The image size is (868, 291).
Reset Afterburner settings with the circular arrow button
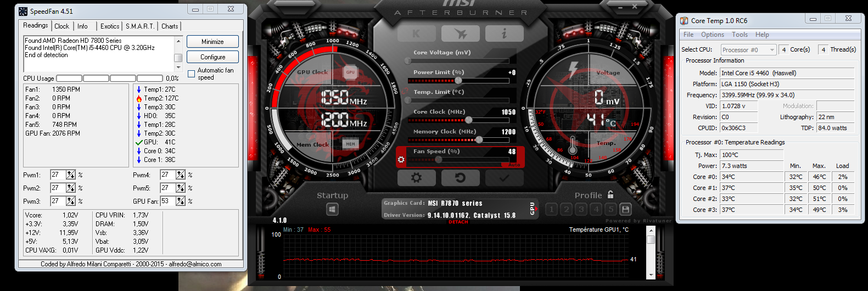click(x=460, y=177)
